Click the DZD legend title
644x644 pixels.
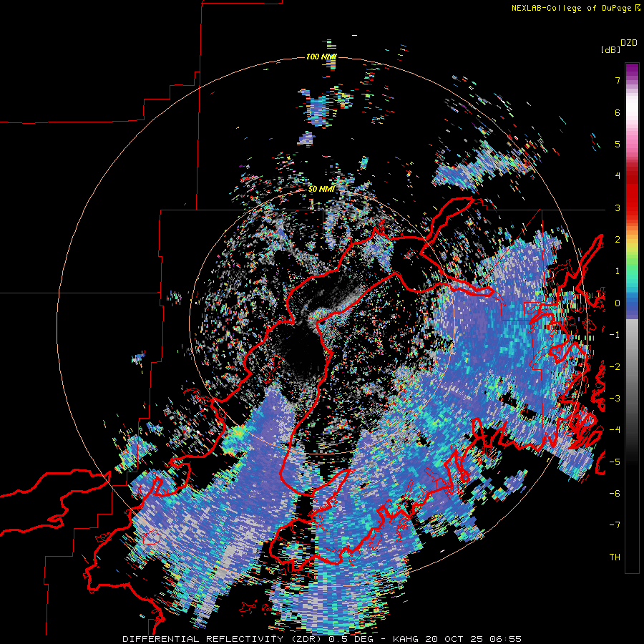628,43
